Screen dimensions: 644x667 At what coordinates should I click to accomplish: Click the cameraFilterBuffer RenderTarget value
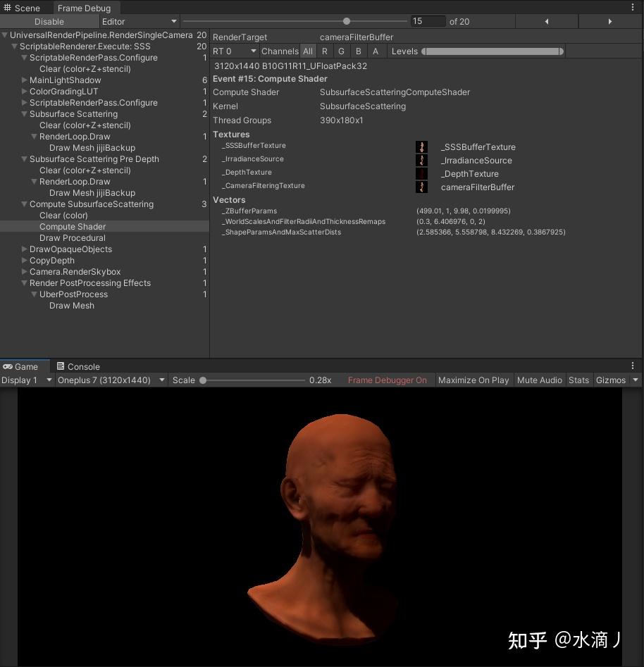click(x=357, y=37)
